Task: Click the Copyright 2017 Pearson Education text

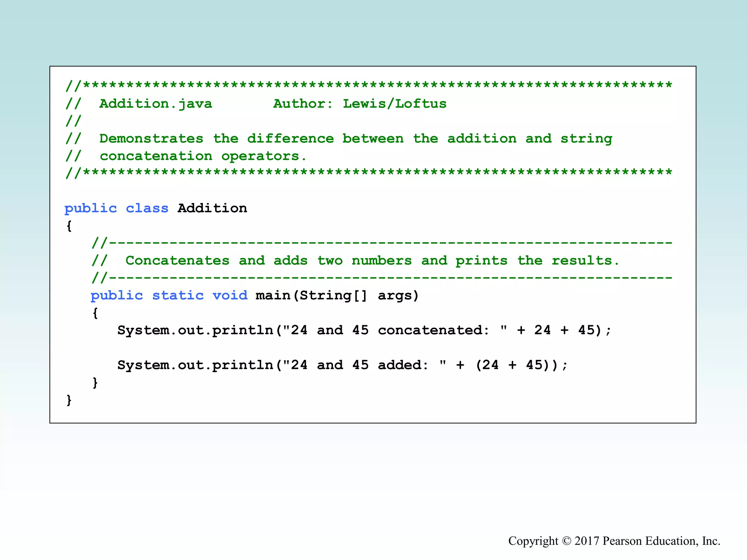Action: [x=614, y=541]
